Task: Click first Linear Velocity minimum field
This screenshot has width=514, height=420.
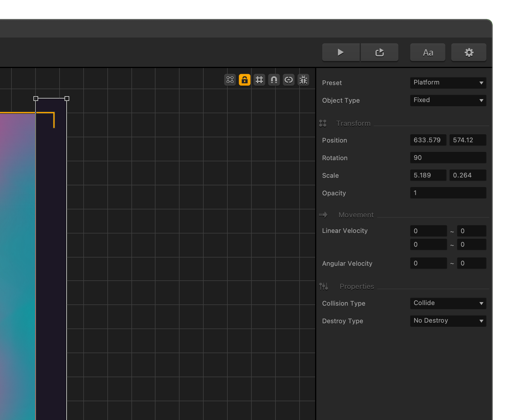Action: coord(429,231)
